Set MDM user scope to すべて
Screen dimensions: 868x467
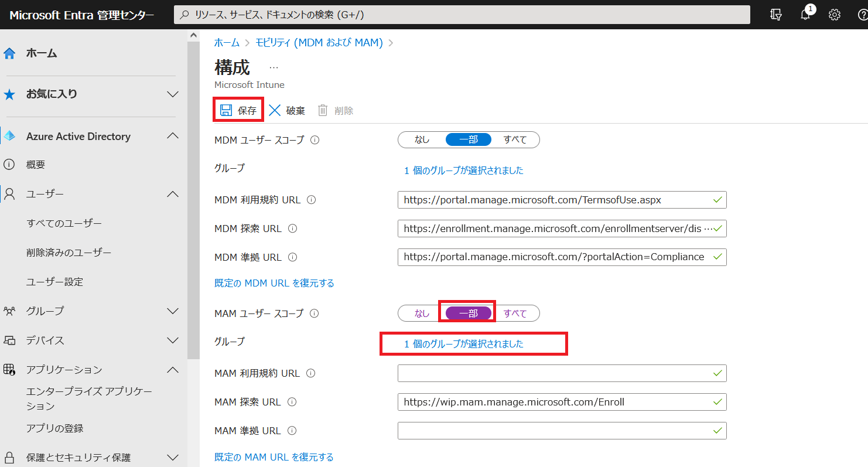click(x=515, y=139)
